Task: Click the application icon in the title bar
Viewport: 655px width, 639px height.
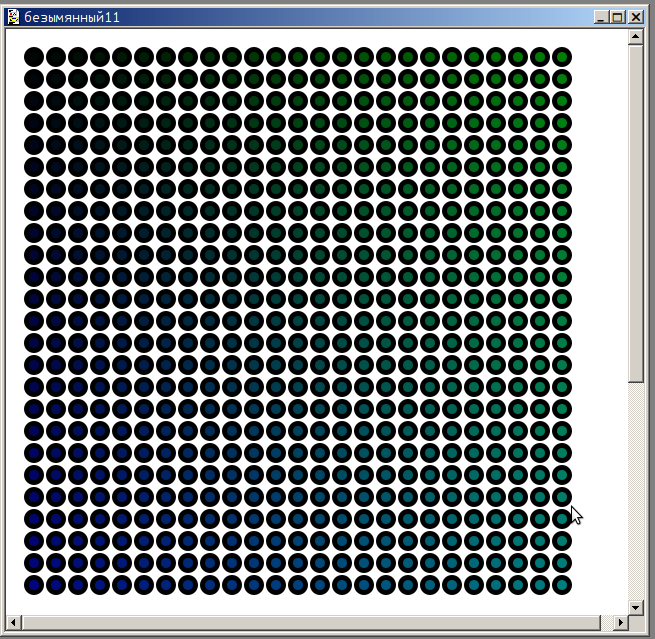Action: point(14,17)
